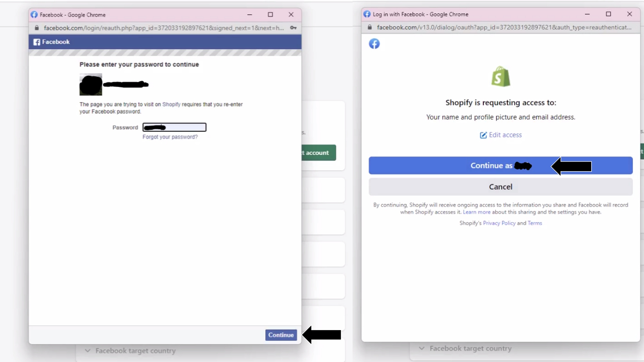Viewport: 644px width, 362px height.
Task: Click the round Facebook logo in the oauth dialog
Action: [374, 44]
